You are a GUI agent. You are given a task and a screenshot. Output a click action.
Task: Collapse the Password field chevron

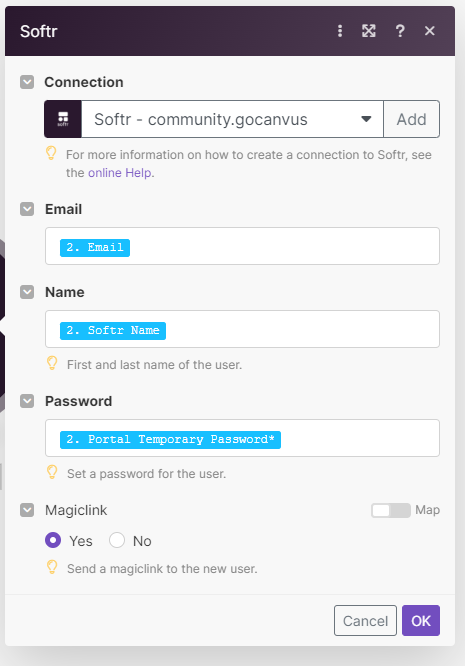coord(27,401)
